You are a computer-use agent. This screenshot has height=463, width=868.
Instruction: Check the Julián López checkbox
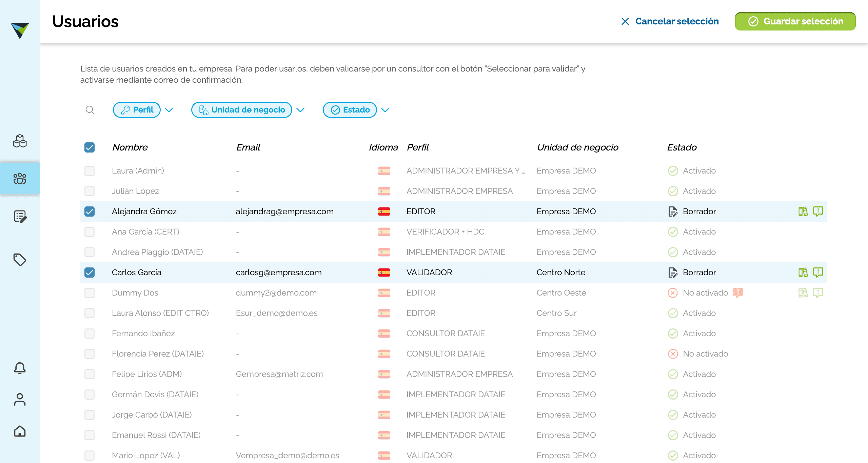pyautogui.click(x=90, y=191)
